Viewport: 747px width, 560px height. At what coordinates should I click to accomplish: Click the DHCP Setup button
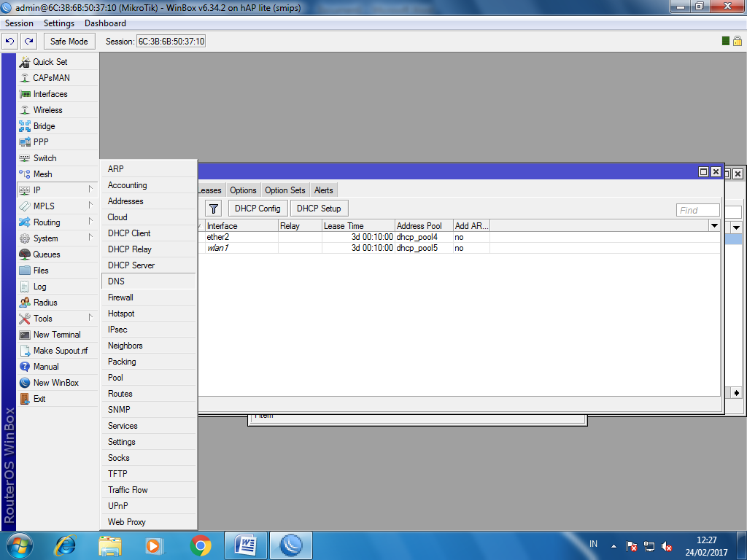tap(319, 209)
